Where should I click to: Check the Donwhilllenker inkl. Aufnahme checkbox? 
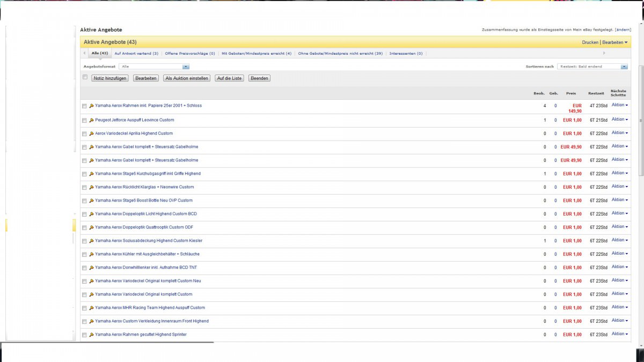[x=84, y=268]
